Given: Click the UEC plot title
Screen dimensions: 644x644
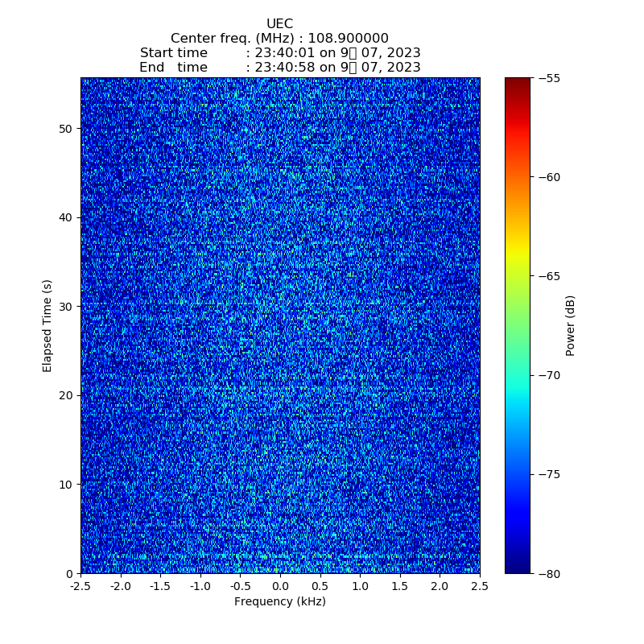Looking at the screenshot, I should click(x=279, y=24).
